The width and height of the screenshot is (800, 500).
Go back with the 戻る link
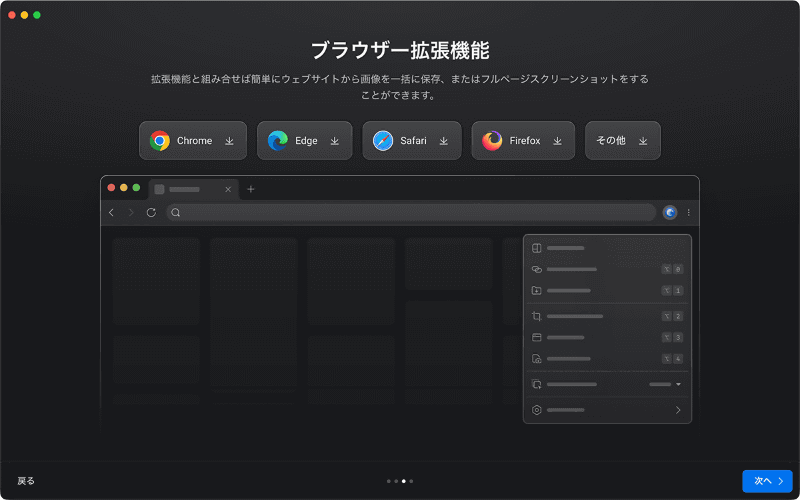click(26, 481)
